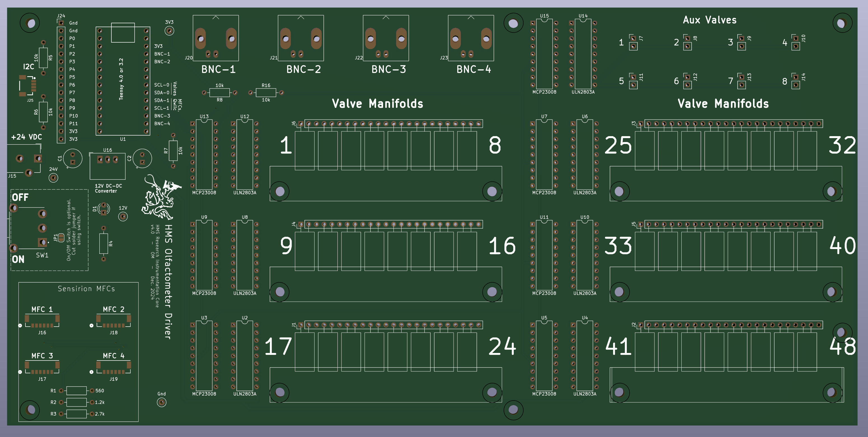Select resistor R1 labeled 560

(76, 390)
